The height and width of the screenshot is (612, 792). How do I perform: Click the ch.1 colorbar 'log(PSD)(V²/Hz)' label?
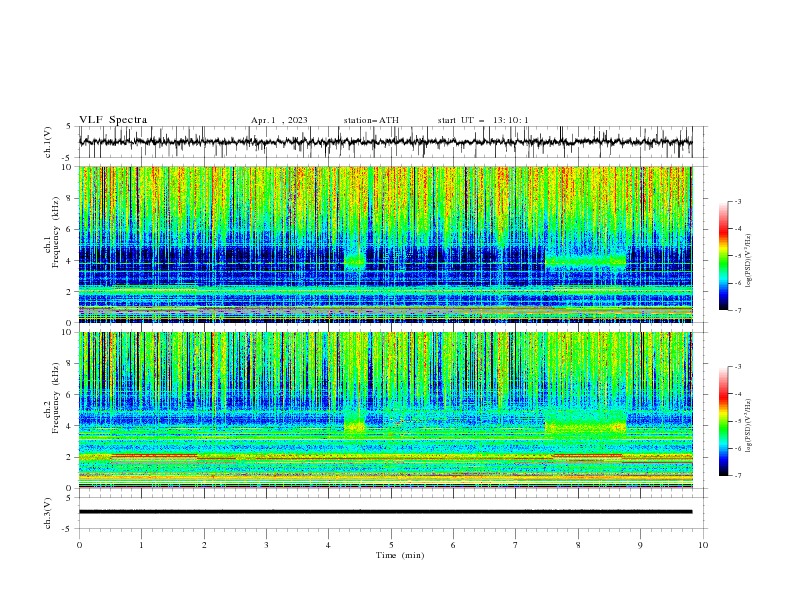pos(748,261)
